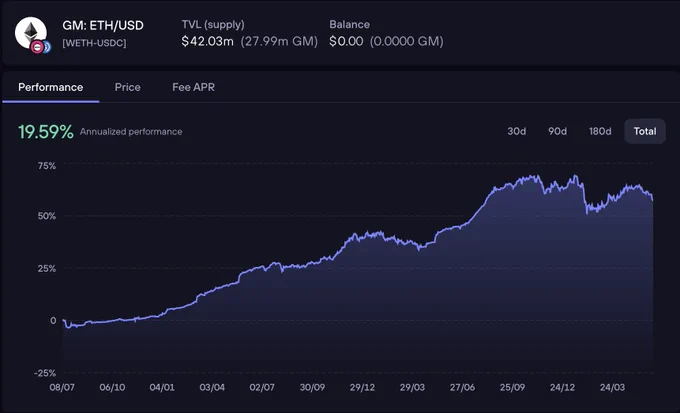Click the GM: ETH/USD market title
The height and width of the screenshot is (413, 680).
[103, 26]
